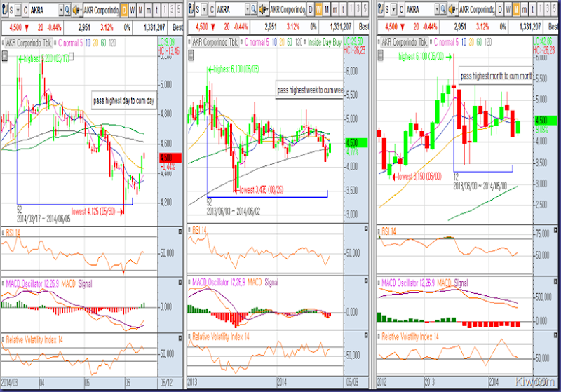The width and height of the screenshot is (561, 392).
Task: Click RSI 14 panel corner button, daily chart
Action: (180, 231)
